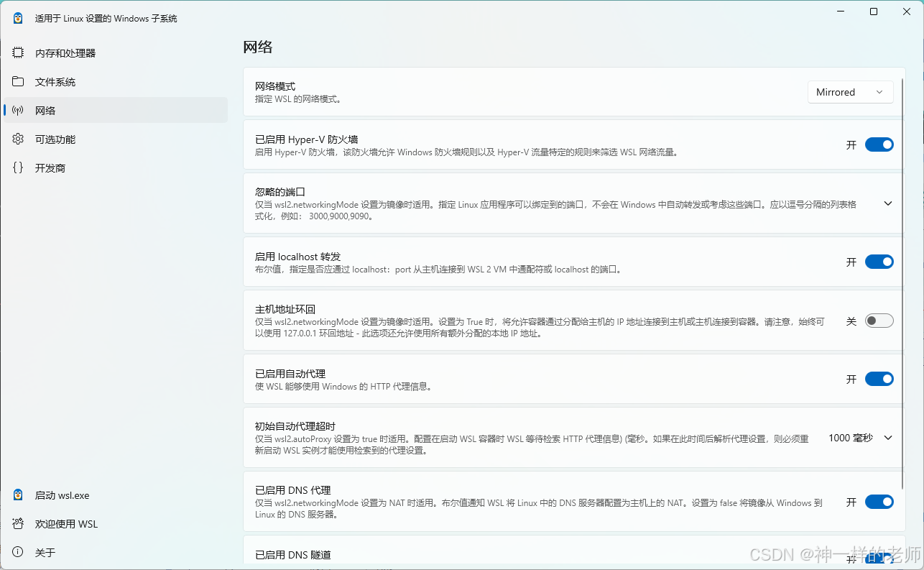Click the vertical scrollbar of the settings list
The width and height of the screenshot is (924, 570).
(902, 283)
